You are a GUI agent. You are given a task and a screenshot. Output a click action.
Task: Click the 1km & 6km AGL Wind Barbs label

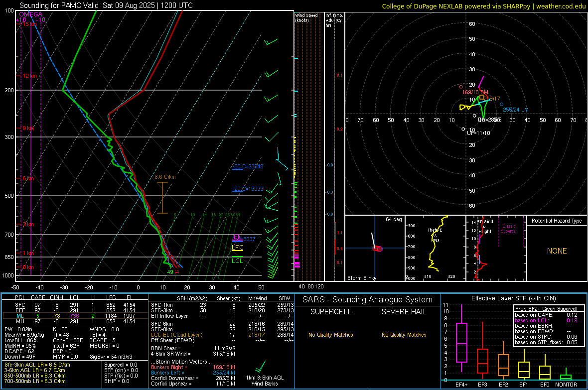point(265,381)
